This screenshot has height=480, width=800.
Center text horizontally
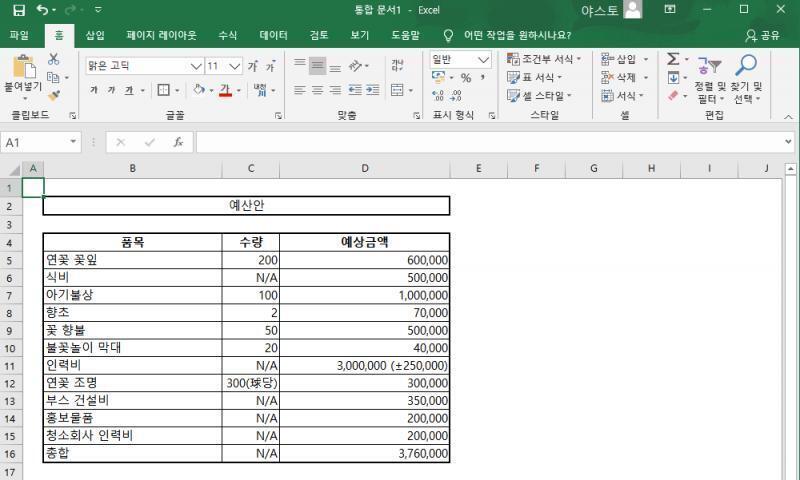pyautogui.click(x=317, y=90)
